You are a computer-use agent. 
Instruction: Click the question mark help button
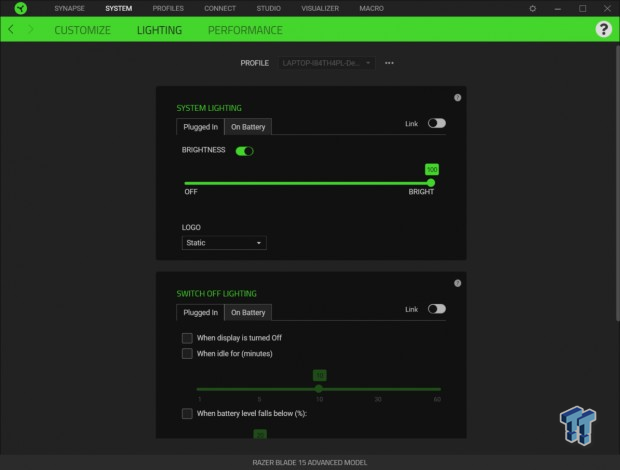point(603,29)
